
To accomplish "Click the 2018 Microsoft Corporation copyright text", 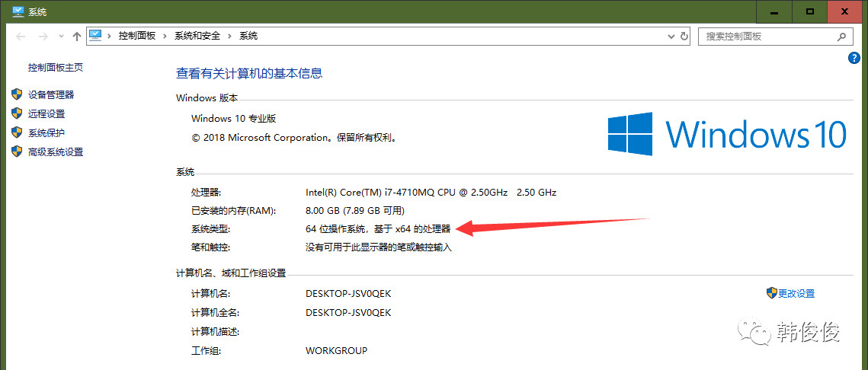I will click(x=294, y=137).
